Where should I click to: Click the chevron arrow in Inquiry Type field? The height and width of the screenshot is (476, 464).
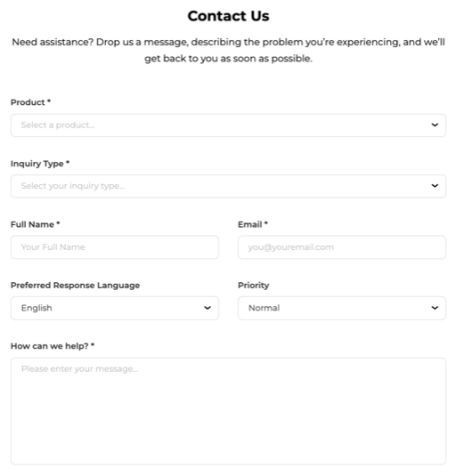point(435,186)
